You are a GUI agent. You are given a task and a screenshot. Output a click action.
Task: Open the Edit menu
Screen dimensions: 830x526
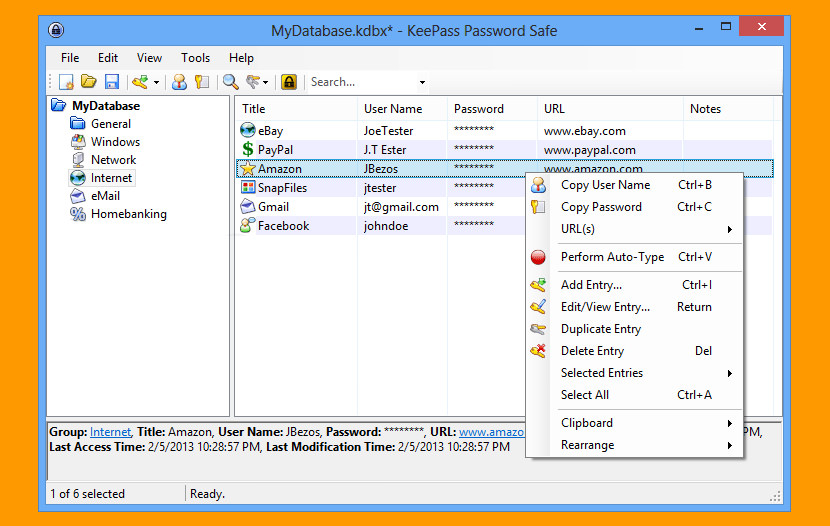click(107, 58)
